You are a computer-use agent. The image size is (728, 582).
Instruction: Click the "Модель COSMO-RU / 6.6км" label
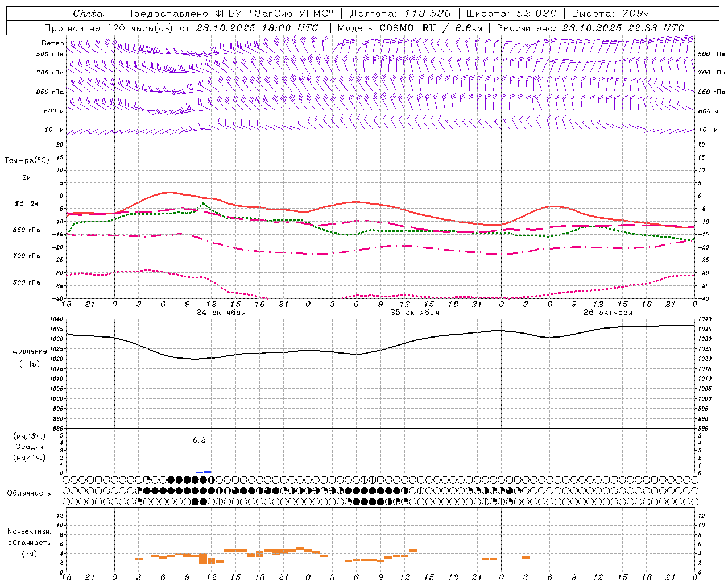pos(410,28)
